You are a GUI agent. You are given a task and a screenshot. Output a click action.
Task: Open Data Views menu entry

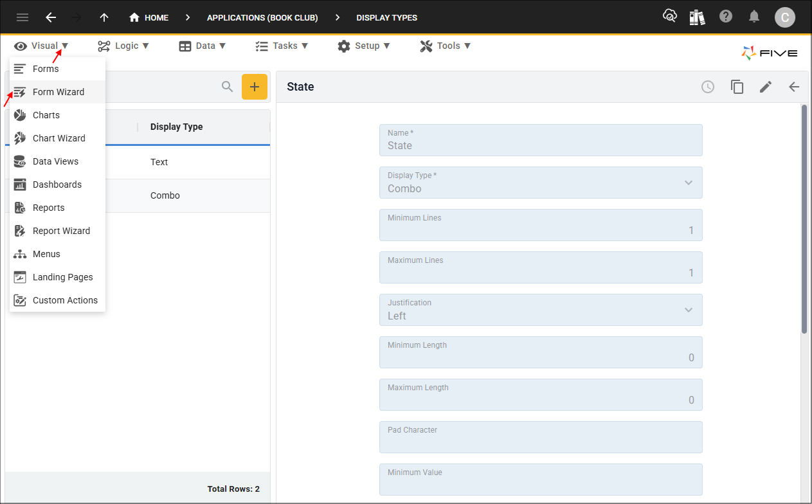(57, 161)
